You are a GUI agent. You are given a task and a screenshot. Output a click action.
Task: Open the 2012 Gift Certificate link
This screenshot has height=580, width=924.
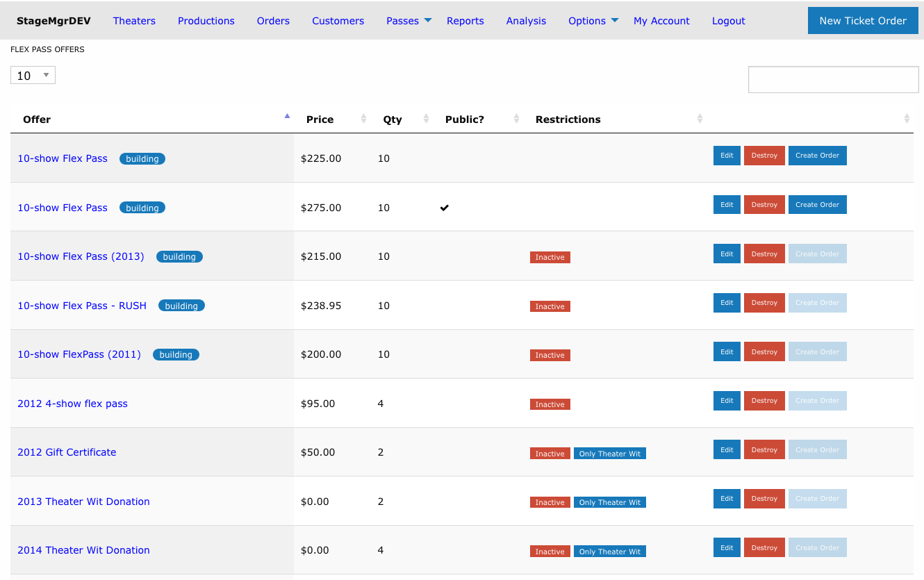[67, 452]
